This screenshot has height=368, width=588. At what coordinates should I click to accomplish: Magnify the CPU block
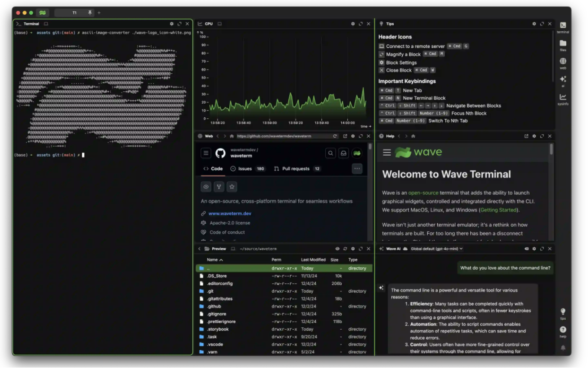click(361, 24)
